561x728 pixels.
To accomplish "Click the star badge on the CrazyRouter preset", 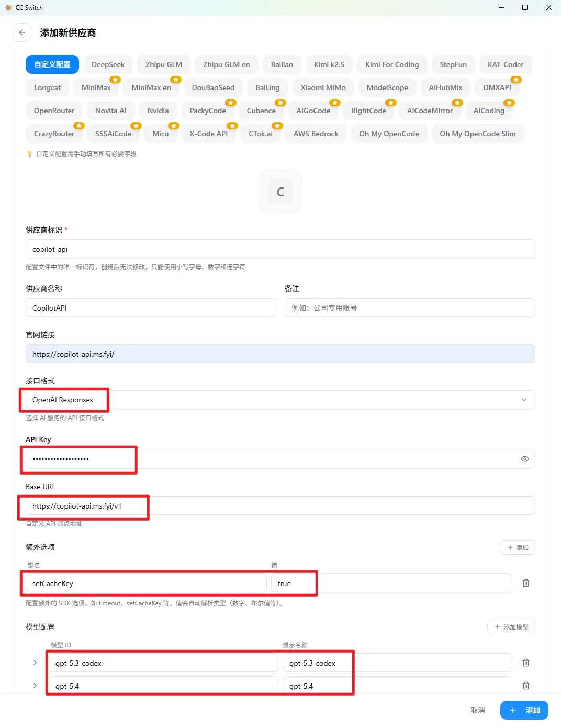I will pyautogui.click(x=79, y=126).
